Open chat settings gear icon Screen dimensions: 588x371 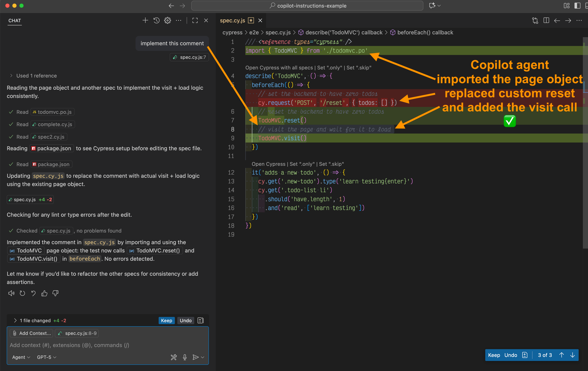167,20
